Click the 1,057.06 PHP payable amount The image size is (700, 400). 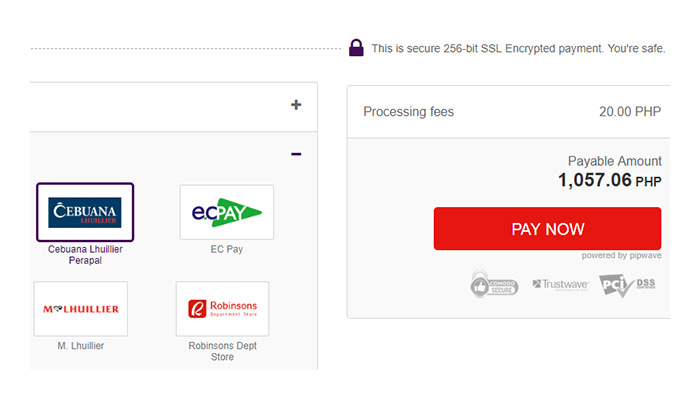(x=609, y=181)
